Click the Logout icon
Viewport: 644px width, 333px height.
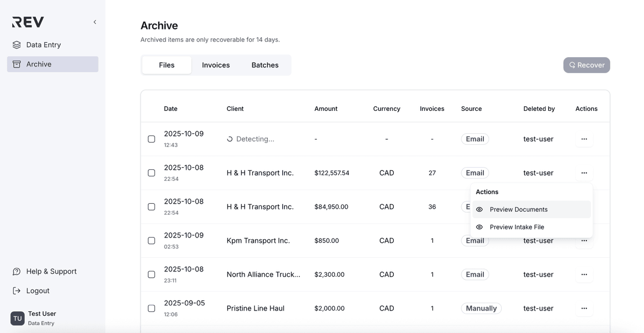click(x=17, y=290)
